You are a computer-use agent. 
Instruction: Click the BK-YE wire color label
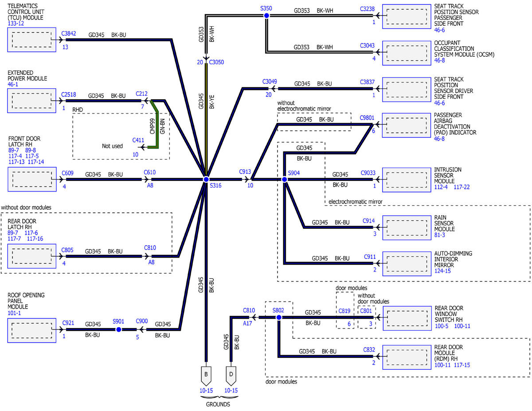[212, 103]
